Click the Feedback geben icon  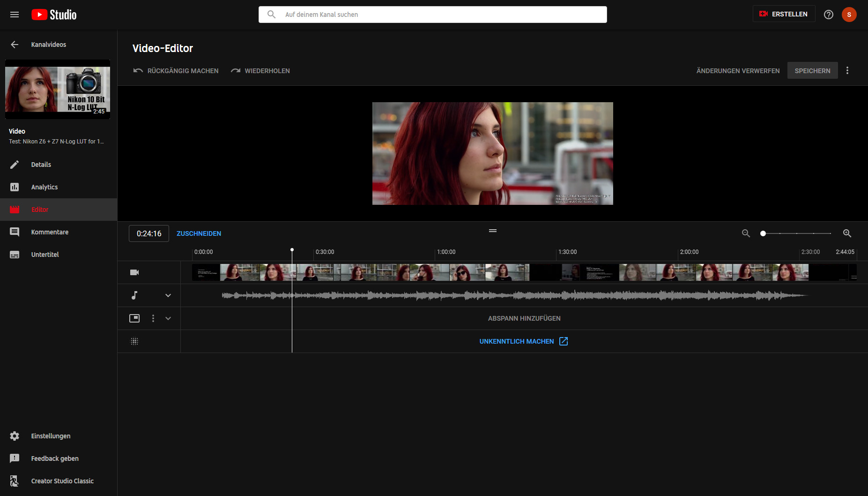[15, 458]
